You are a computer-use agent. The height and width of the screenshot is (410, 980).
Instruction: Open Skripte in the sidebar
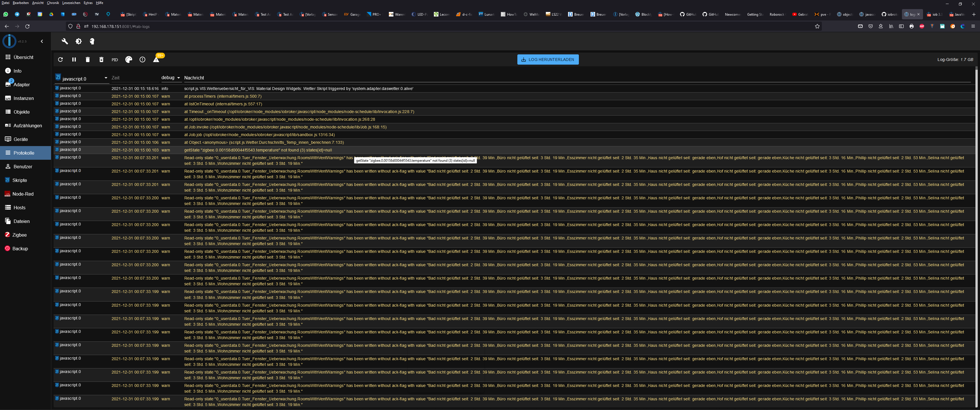[x=19, y=180]
